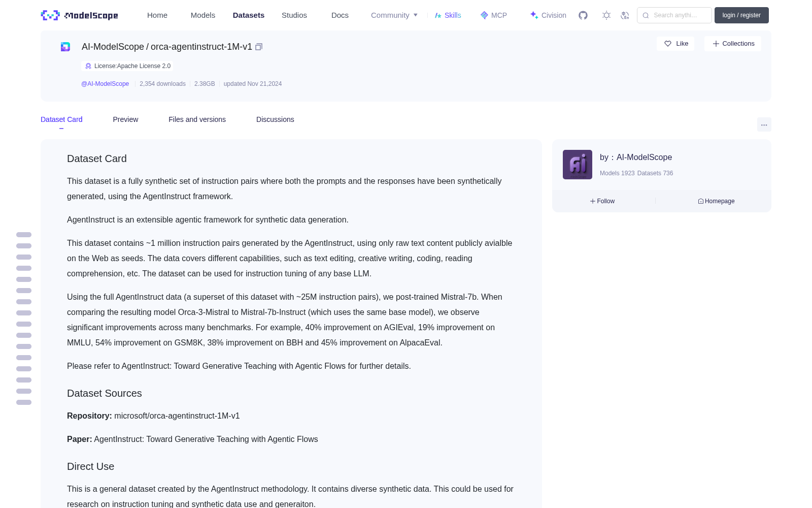This screenshot has width=812, height=508.
Task: Expand the Community dropdown menu
Action: (x=394, y=15)
